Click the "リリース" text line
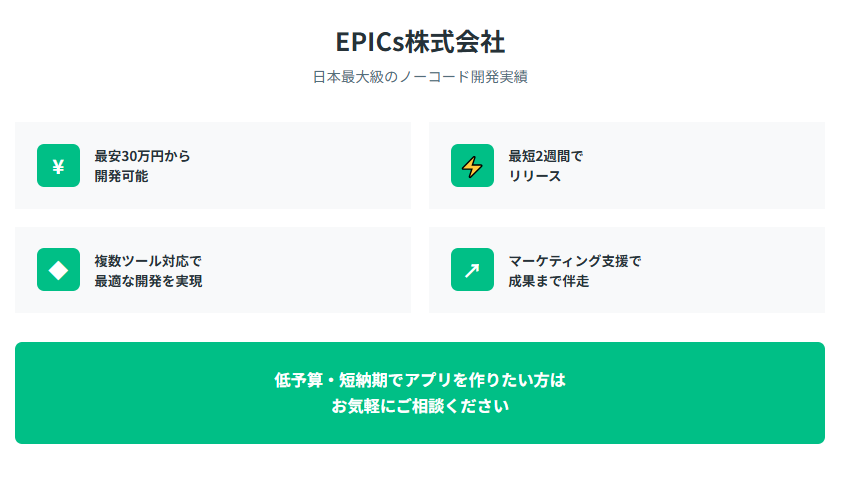Screen dimensions: 854x500 [x=535, y=177]
